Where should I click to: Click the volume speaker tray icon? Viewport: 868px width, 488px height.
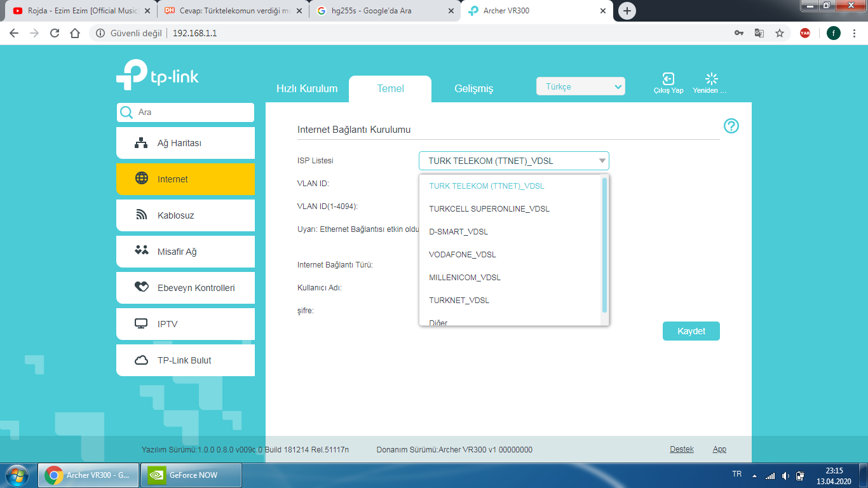click(785, 475)
